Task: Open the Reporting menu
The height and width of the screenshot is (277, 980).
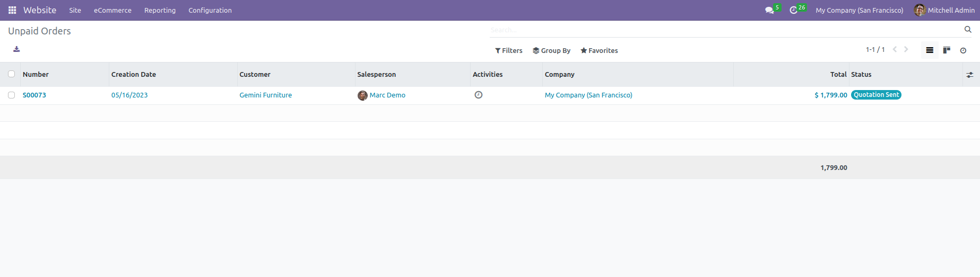Action: tap(160, 10)
